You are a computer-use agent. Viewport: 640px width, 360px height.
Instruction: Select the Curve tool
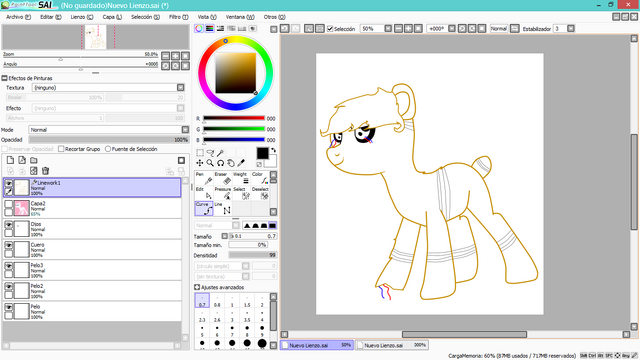(x=204, y=209)
